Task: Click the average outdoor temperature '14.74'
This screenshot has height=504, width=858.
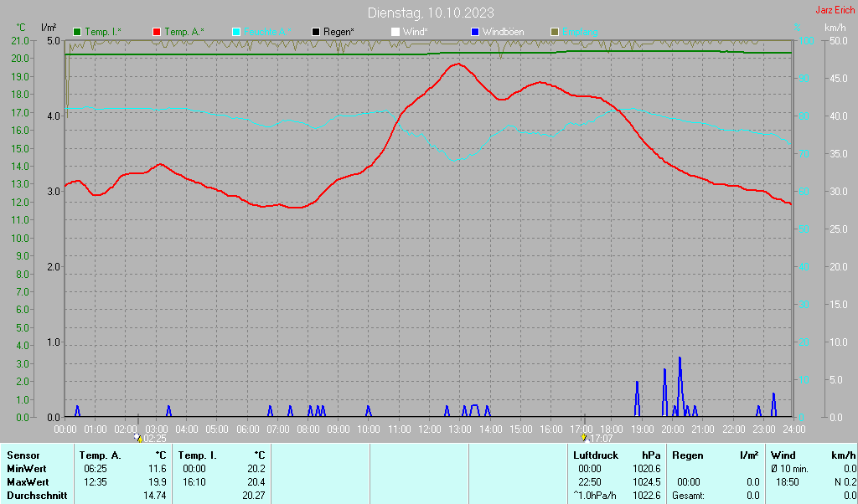Action: [x=155, y=496]
